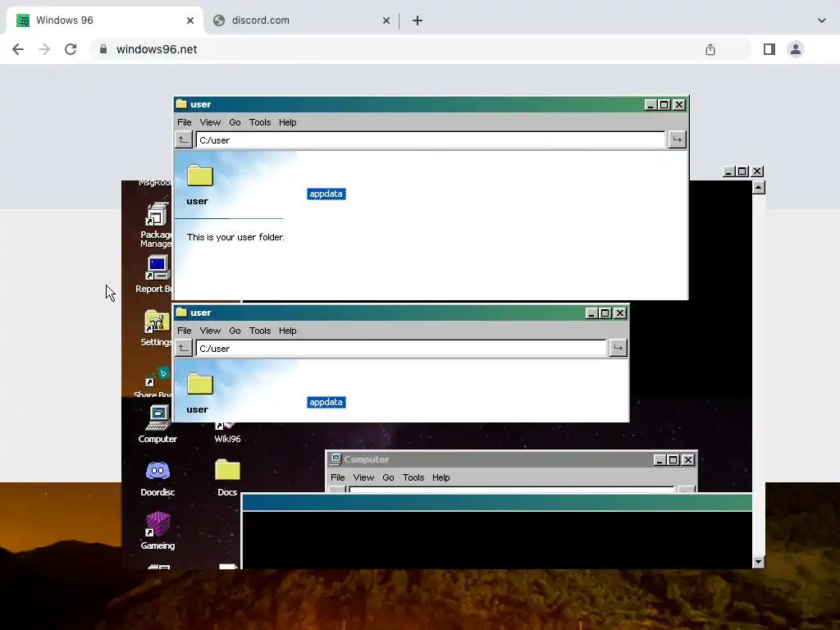Image resolution: width=840 pixels, height=630 pixels.
Task: Switch to the discord.com tab
Action: 302,21
